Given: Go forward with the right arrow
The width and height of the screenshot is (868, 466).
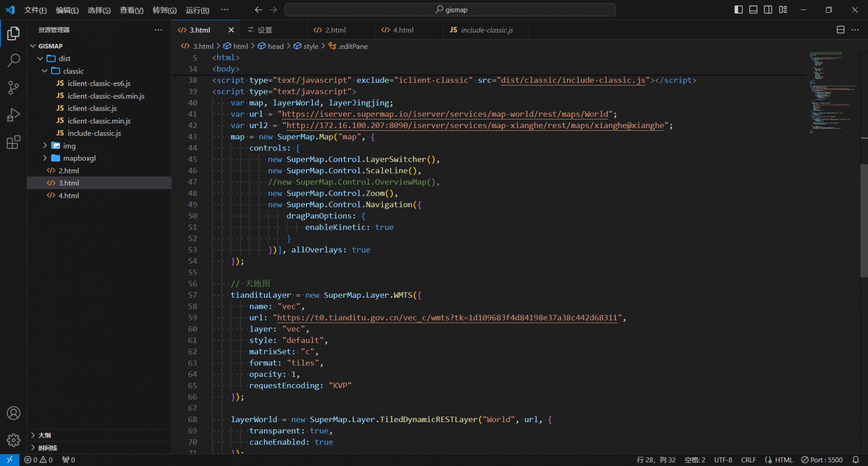Looking at the screenshot, I should (x=273, y=10).
